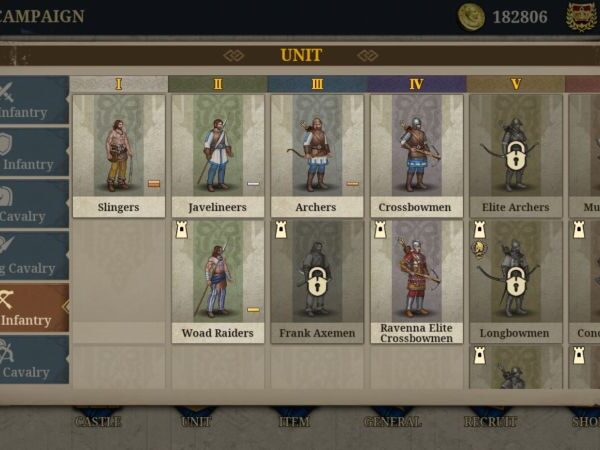Click the padlock on Elite Archers

[515, 155]
